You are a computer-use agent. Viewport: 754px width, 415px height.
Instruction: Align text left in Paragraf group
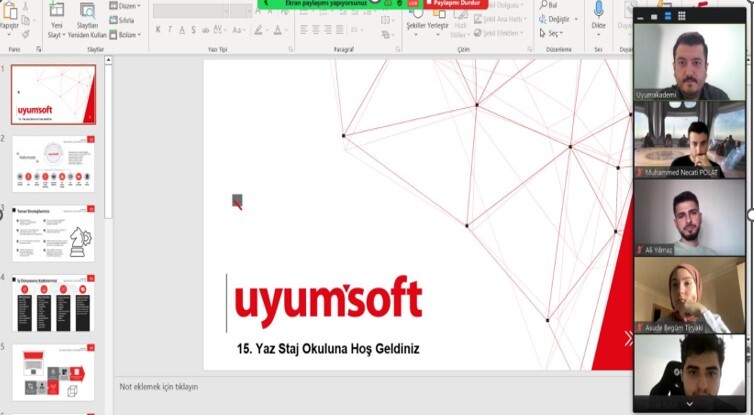(x=303, y=30)
